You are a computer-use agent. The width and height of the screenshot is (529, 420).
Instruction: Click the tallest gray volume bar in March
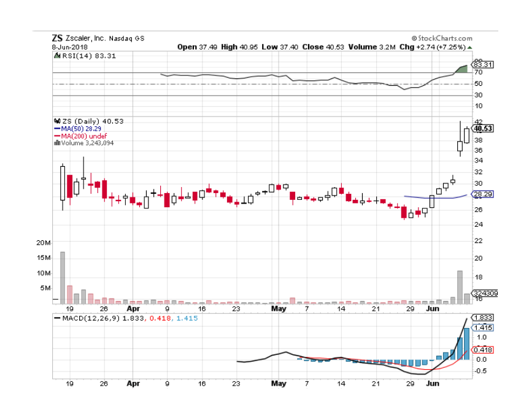[x=63, y=278]
